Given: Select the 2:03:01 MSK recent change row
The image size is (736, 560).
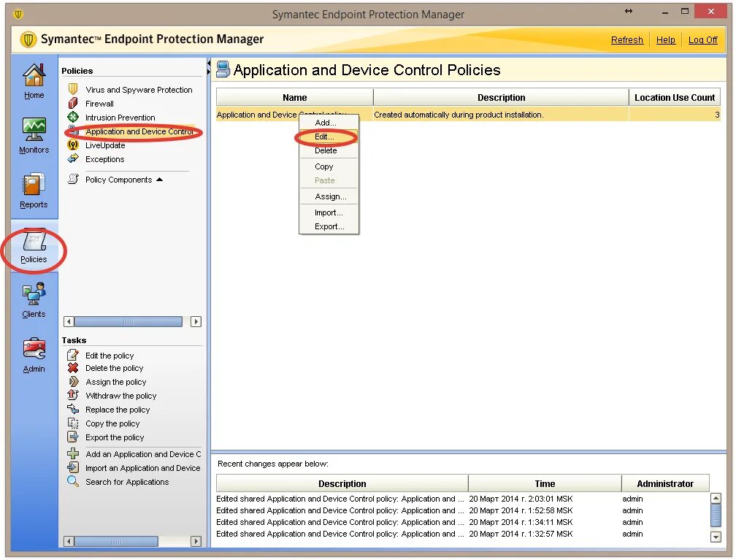Looking at the screenshot, I should point(462,499).
